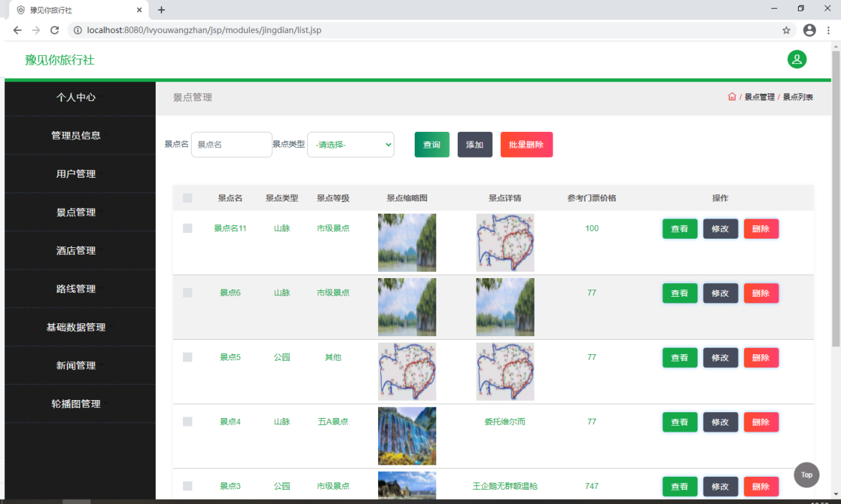This screenshot has width=841, height=504.
Task: Toggle the select-all checkbox in table header
Action: [187, 198]
